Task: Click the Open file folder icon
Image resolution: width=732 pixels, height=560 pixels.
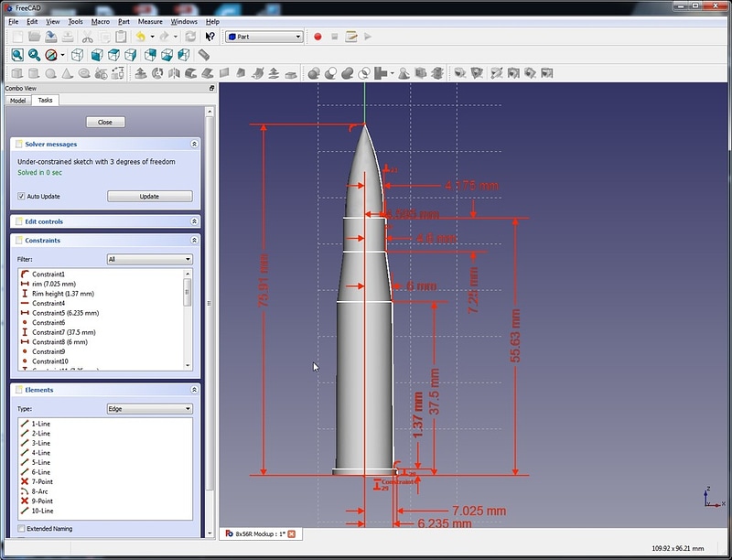Action: tap(34, 37)
